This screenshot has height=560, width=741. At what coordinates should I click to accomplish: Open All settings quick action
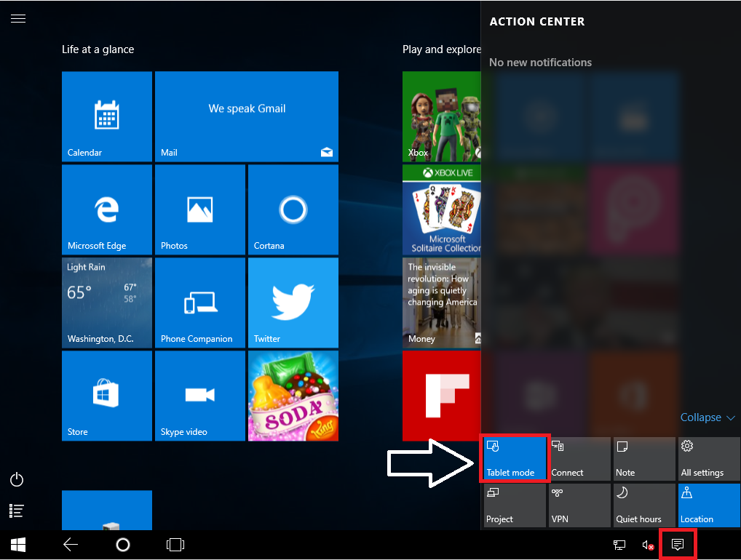709,458
